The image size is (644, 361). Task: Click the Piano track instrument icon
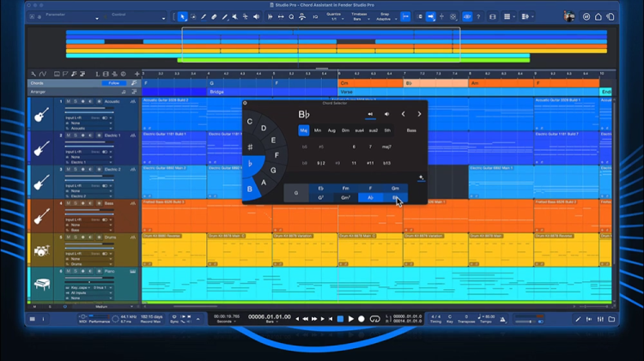point(39,284)
